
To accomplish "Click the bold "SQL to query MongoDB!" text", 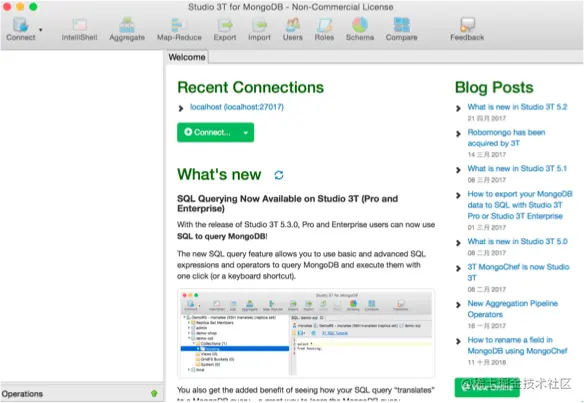I will pos(222,236).
